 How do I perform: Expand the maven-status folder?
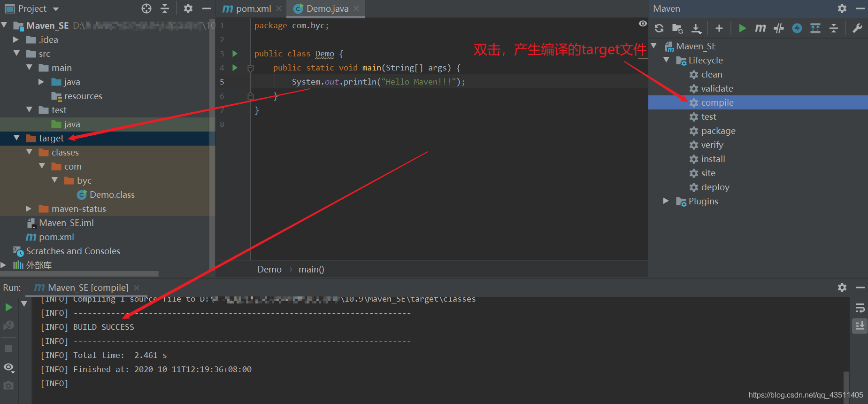tap(29, 209)
